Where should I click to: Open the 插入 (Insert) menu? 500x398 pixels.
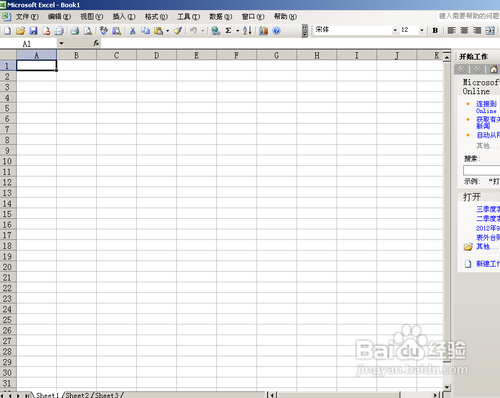point(124,16)
